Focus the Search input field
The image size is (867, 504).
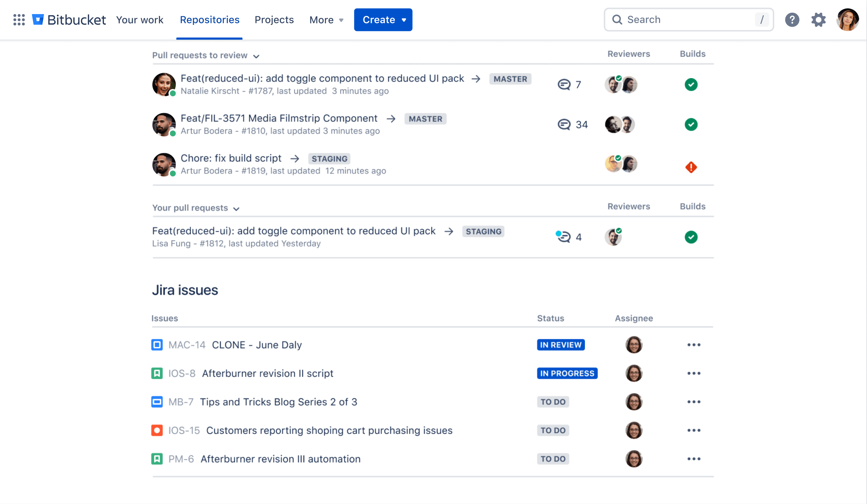pyautogui.click(x=689, y=20)
